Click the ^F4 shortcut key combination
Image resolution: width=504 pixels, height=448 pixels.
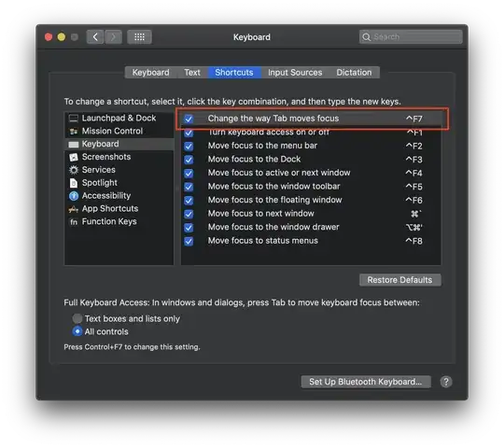pyautogui.click(x=414, y=174)
